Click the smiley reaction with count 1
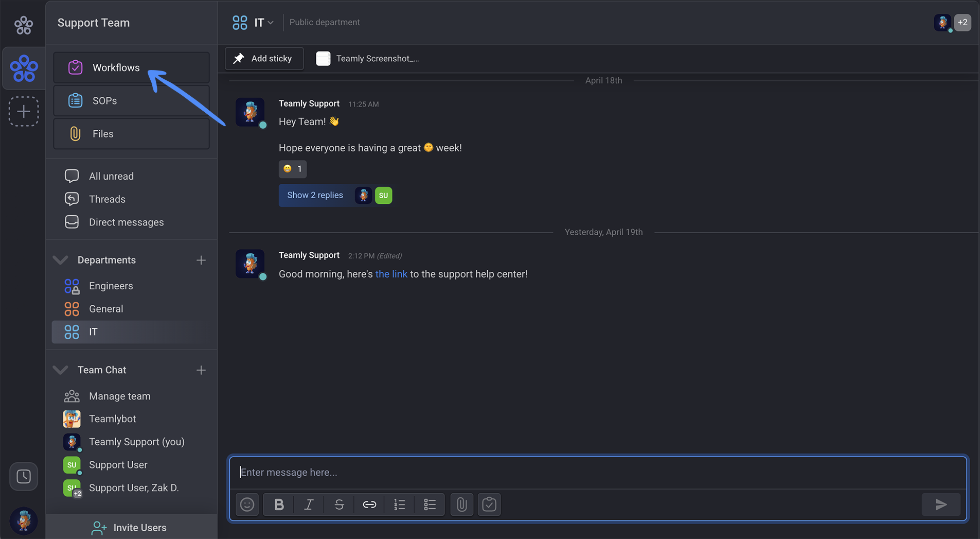 pyautogui.click(x=293, y=169)
